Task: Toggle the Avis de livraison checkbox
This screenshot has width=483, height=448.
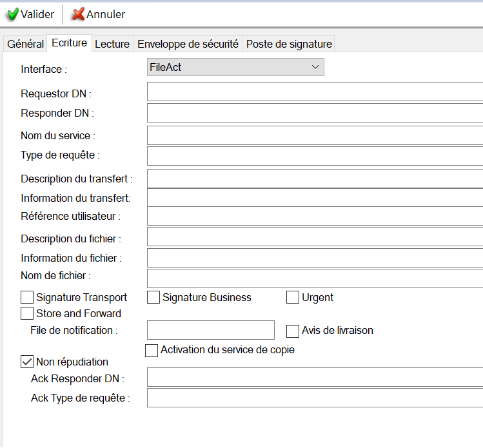Action: [x=293, y=331]
